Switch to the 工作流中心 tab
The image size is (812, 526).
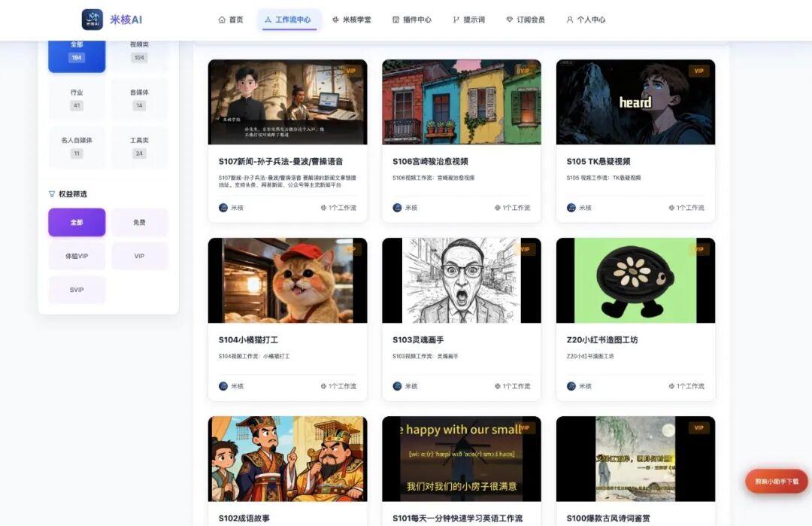[289, 20]
